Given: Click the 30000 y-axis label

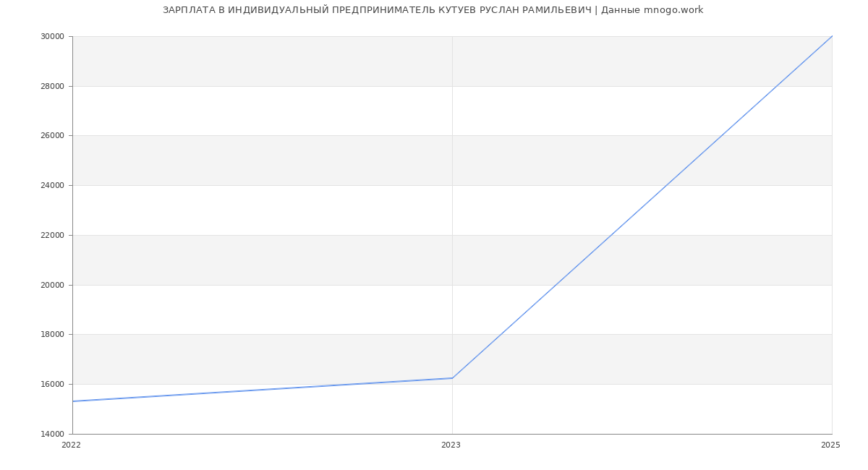Looking at the screenshot, I should click(x=54, y=37).
